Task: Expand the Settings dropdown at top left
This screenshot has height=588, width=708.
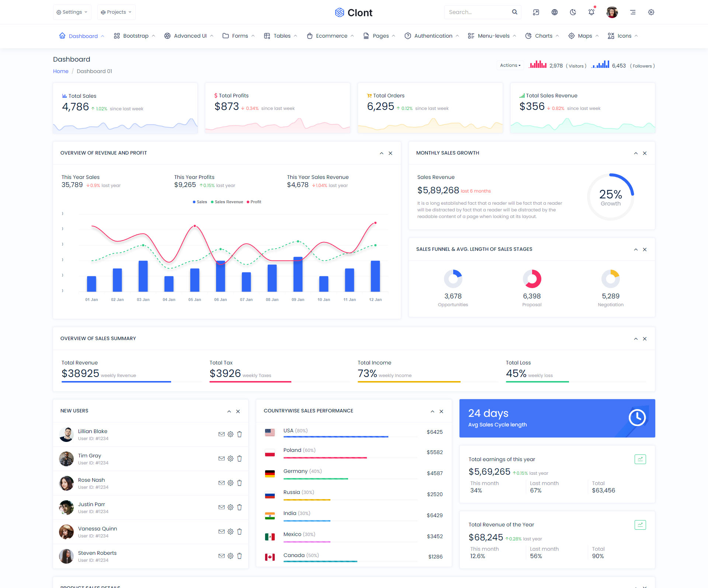Action: [x=72, y=12]
